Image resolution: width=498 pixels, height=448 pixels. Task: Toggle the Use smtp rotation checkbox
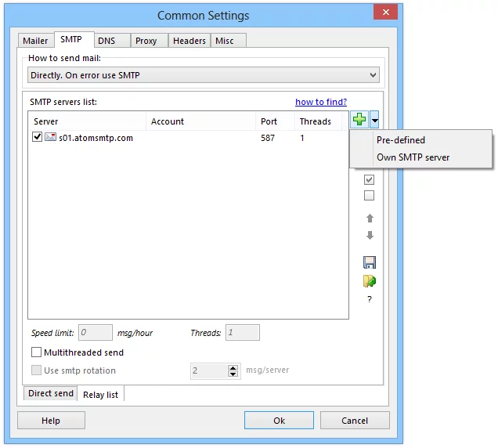[37, 370]
